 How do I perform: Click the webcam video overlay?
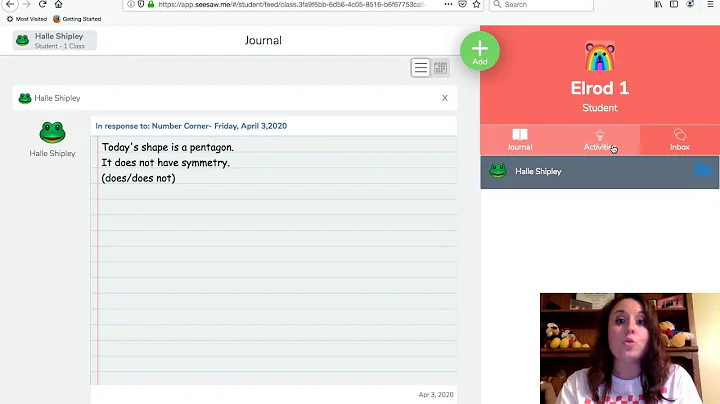[x=630, y=348]
